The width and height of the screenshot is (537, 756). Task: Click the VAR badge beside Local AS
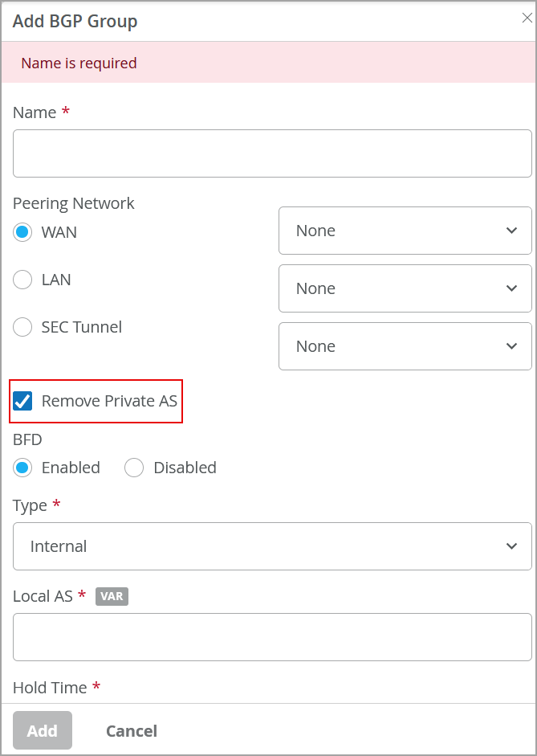point(112,596)
